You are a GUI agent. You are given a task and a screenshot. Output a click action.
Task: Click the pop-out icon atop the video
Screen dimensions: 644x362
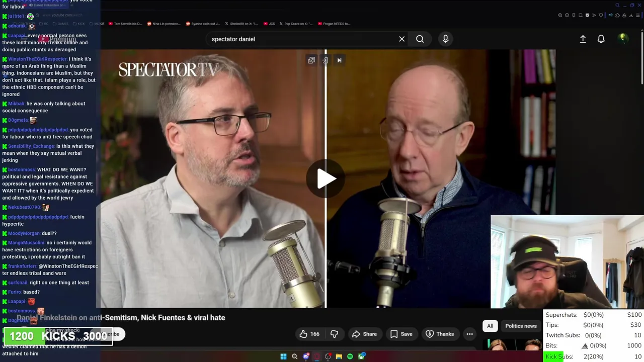coord(311,60)
